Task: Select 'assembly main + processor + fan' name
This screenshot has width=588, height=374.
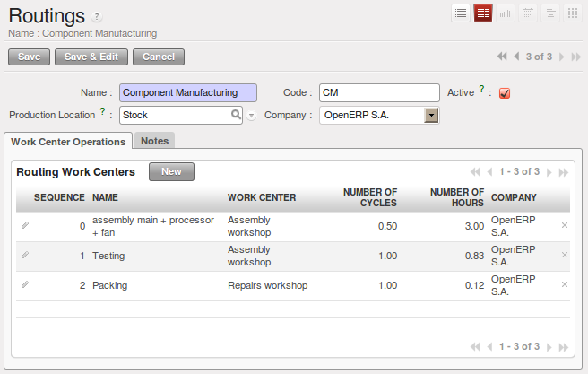Action: coord(153,226)
